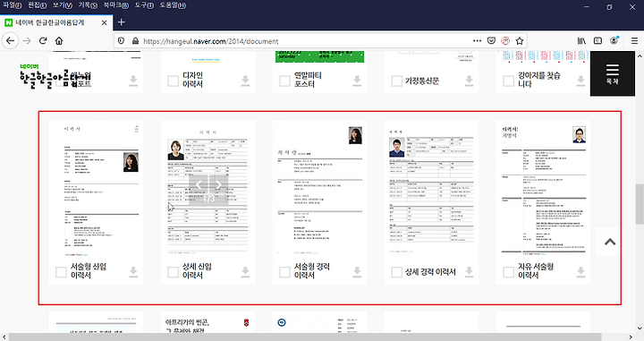Switch to 네이버 한글한글아름답게 tab
This screenshot has width=644, height=341.
point(55,22)
